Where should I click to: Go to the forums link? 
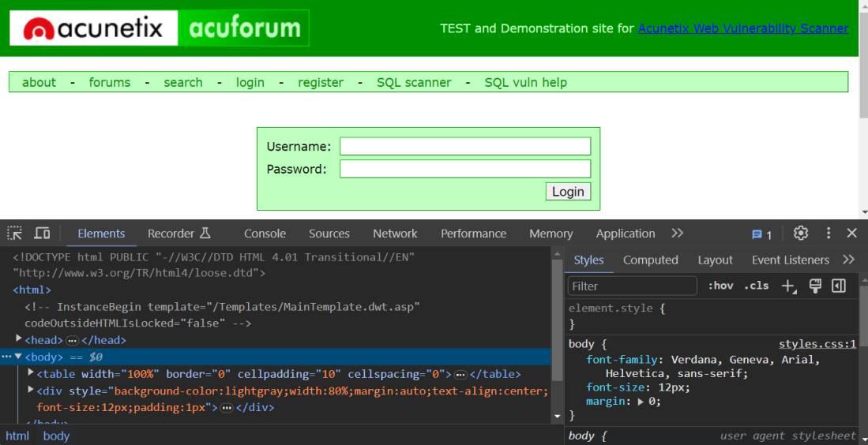(110, 82)
